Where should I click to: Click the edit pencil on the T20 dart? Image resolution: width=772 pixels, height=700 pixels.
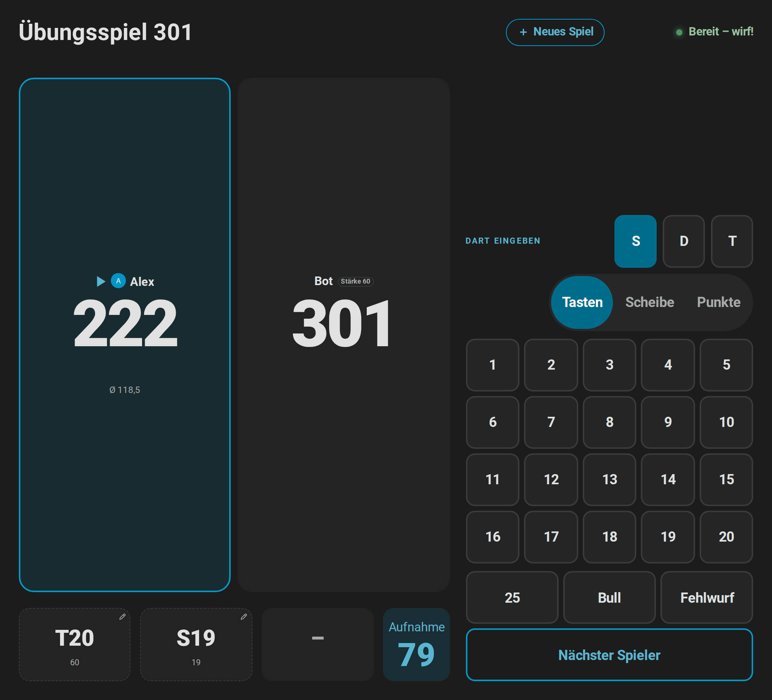(122, 617)
